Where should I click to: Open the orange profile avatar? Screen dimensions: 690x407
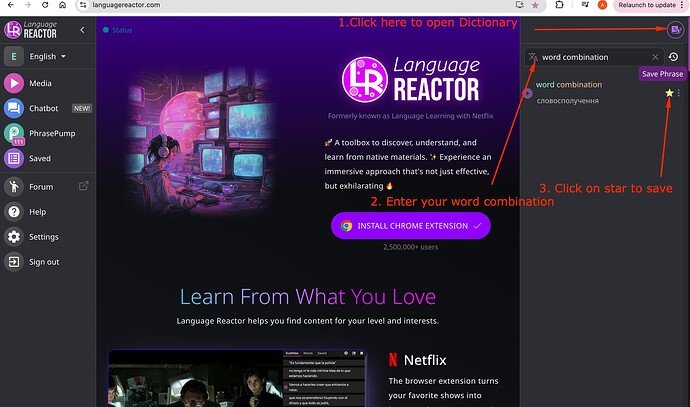click(x=602, y=5)
